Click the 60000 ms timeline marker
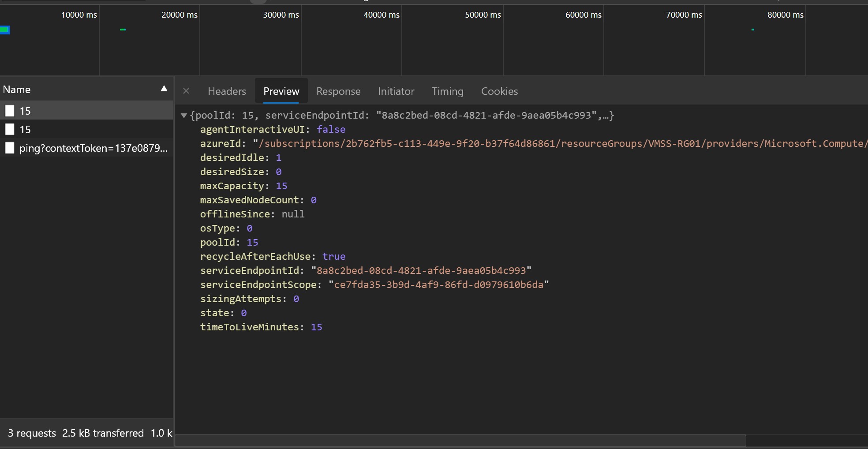 (x=583, y=15)
